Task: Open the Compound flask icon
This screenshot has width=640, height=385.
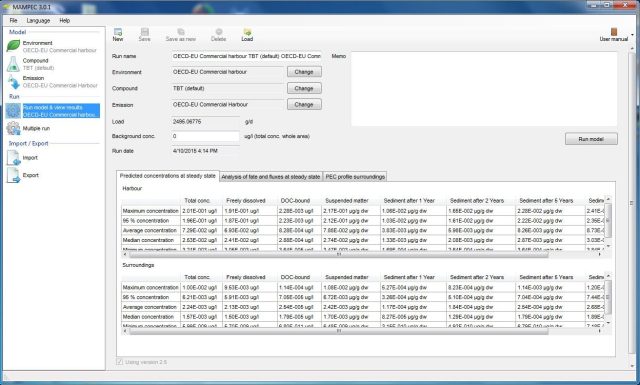Action: [13, 64]
